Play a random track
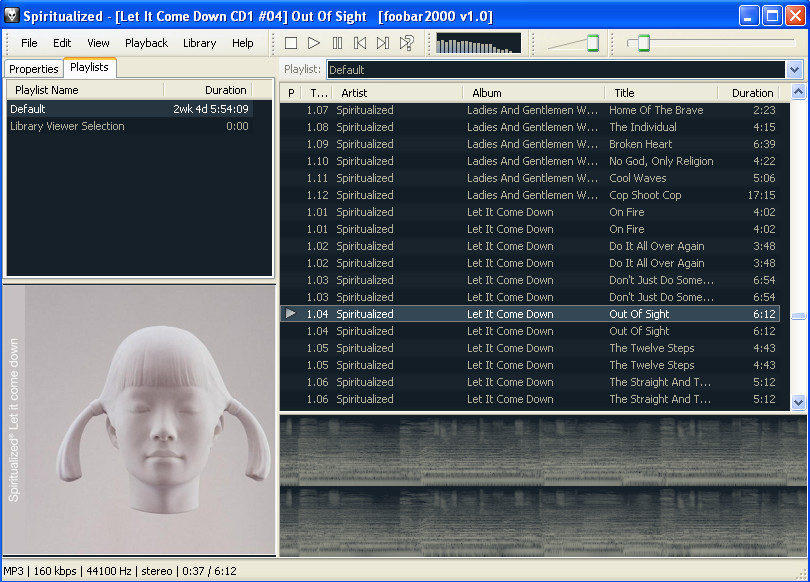810x582 pixels. (x=407, y=43)
